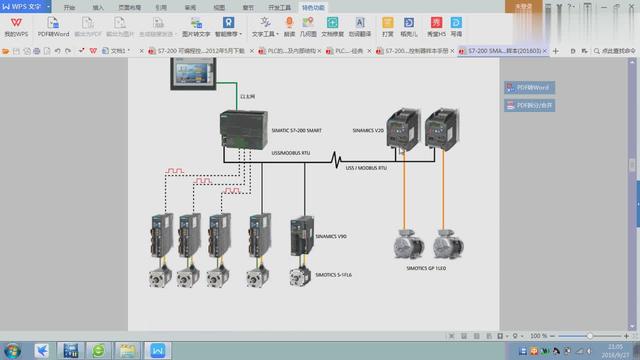Expand the 智能推荐 dropdown arrow
The height and width of the screenshot is (360, 640).
[241, 34]
